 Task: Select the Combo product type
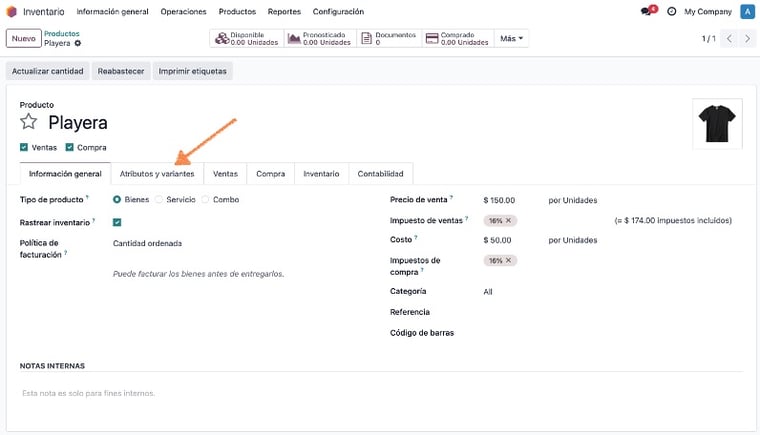[x=205, y=199]
